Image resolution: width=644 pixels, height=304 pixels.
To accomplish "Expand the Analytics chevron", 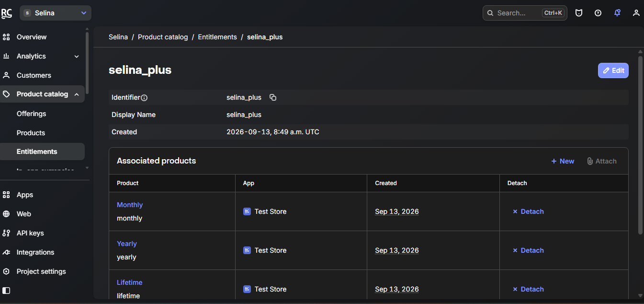I will (x=77, y=57).
